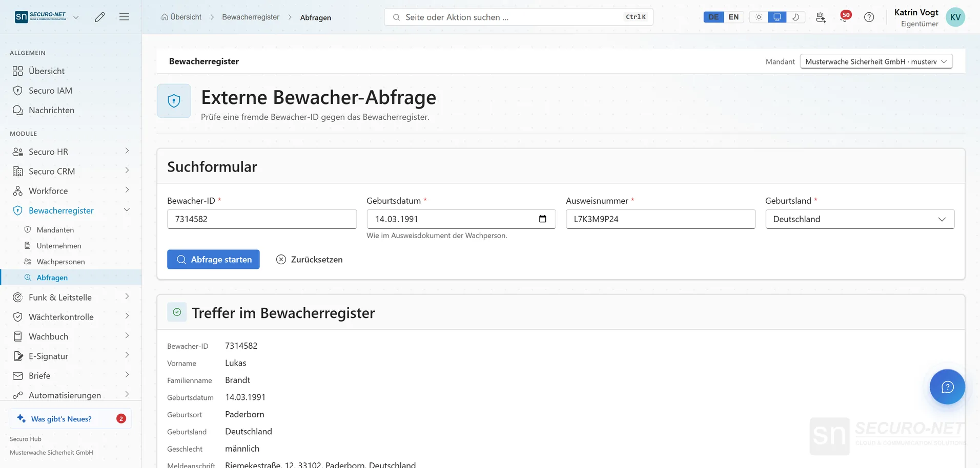Open the tenant switcher chevron next to logo

click(76, 17)
